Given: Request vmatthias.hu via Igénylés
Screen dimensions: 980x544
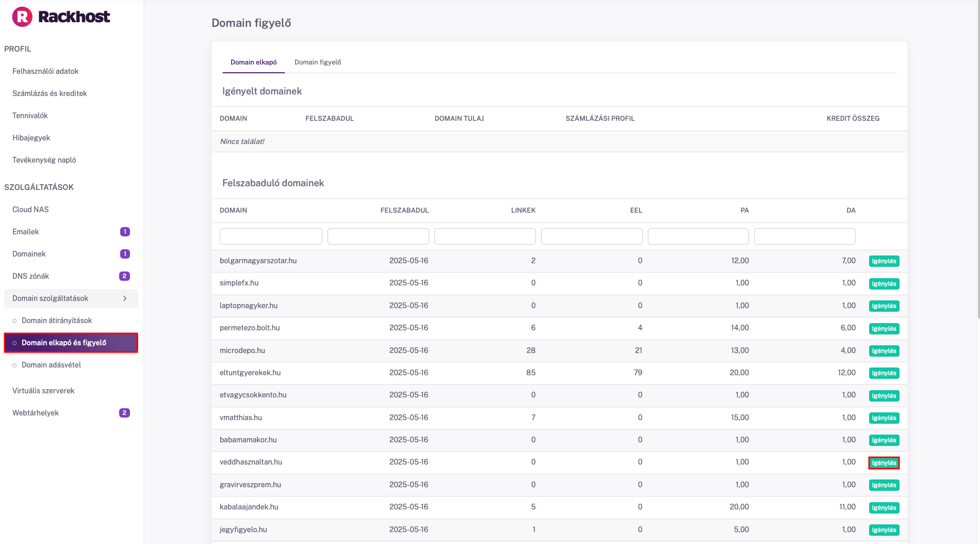Looking at the screenshot, I should pyautogui.click(x=884, y=418).
